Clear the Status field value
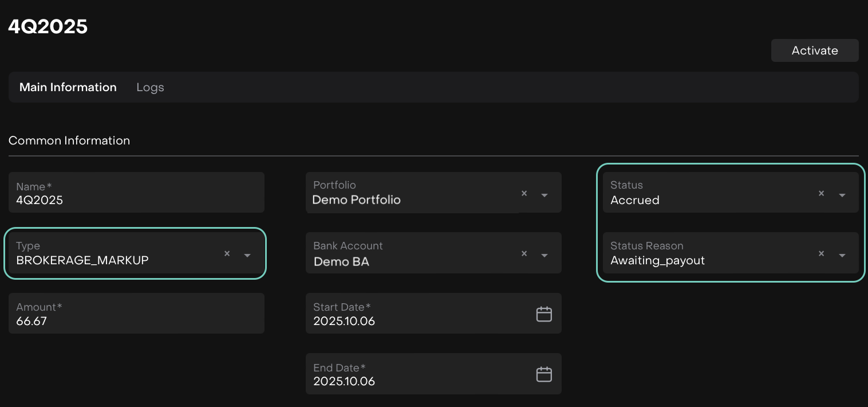 [821, 194]
